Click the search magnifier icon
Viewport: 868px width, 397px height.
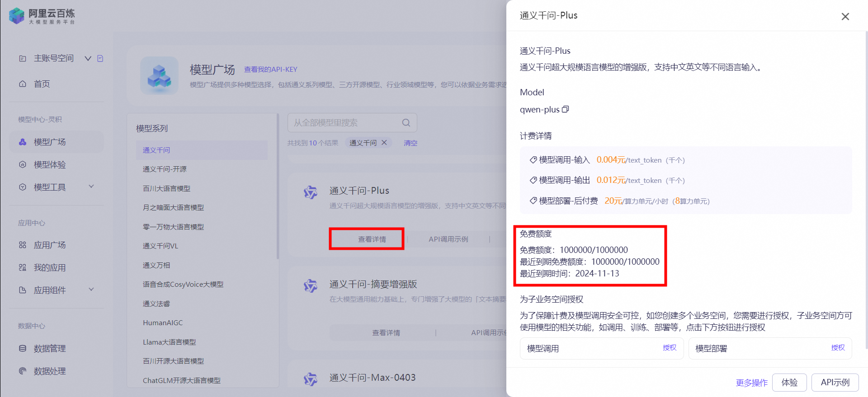406,122
